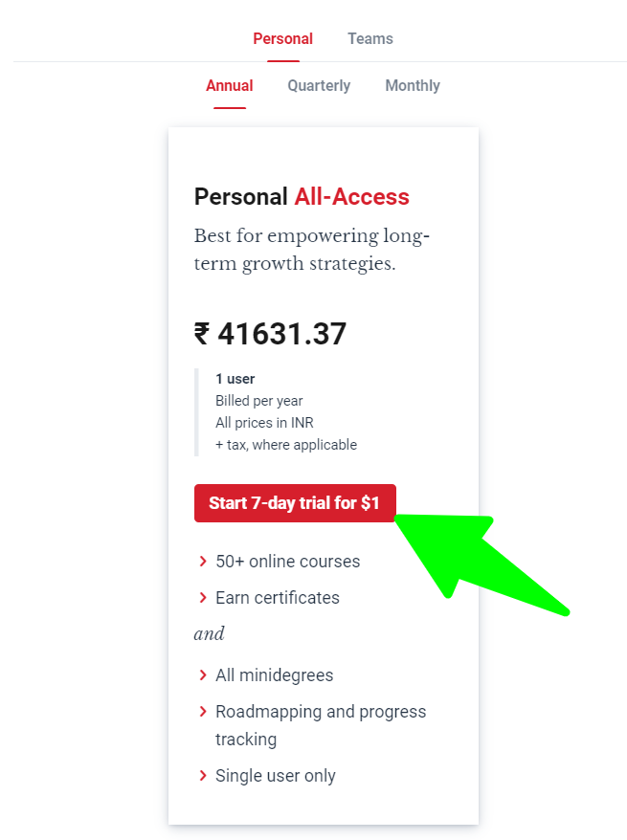The width and height of the screenshot is (627, 840).
Task: Switch to Monthly billing
Action: 413,86
